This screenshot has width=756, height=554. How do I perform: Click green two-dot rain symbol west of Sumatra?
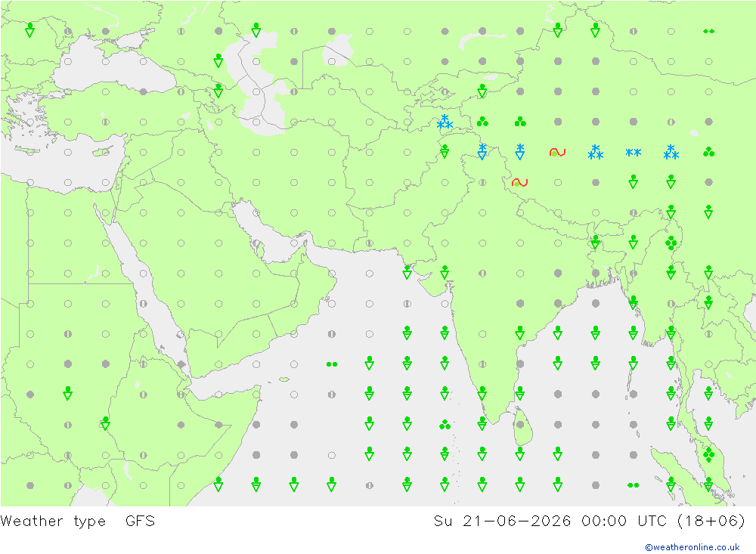pos(633,485)
